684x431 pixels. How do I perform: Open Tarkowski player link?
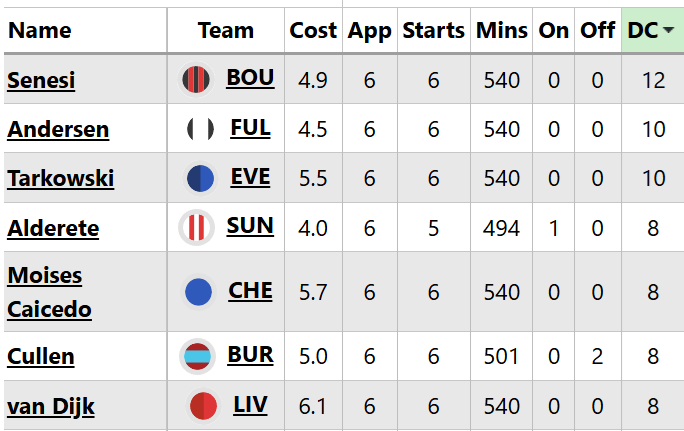point(60,178)
